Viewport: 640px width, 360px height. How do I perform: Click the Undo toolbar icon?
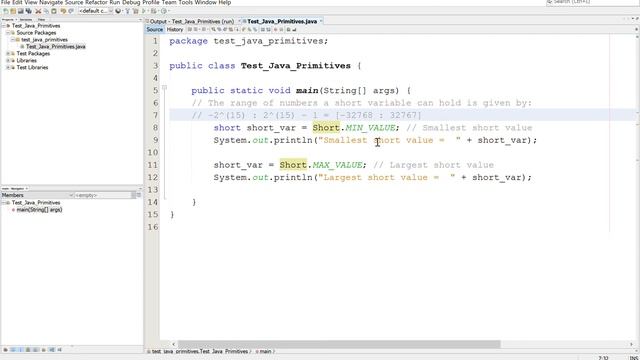[64, 11]
